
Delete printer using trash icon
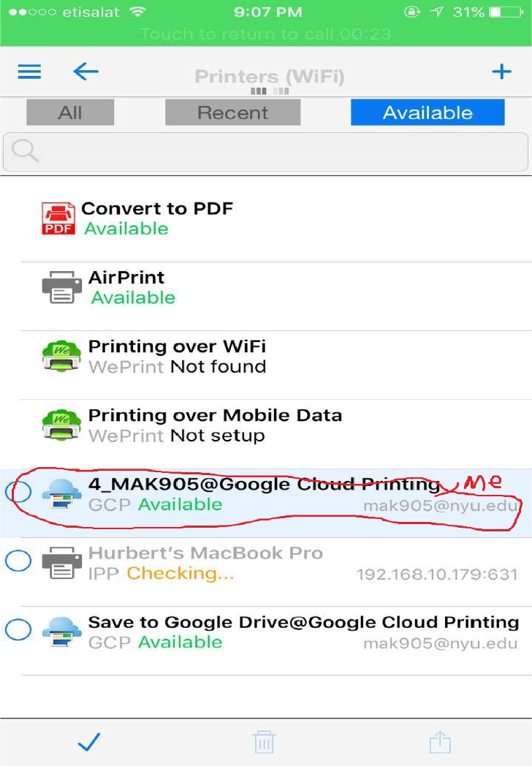point(265,742)
